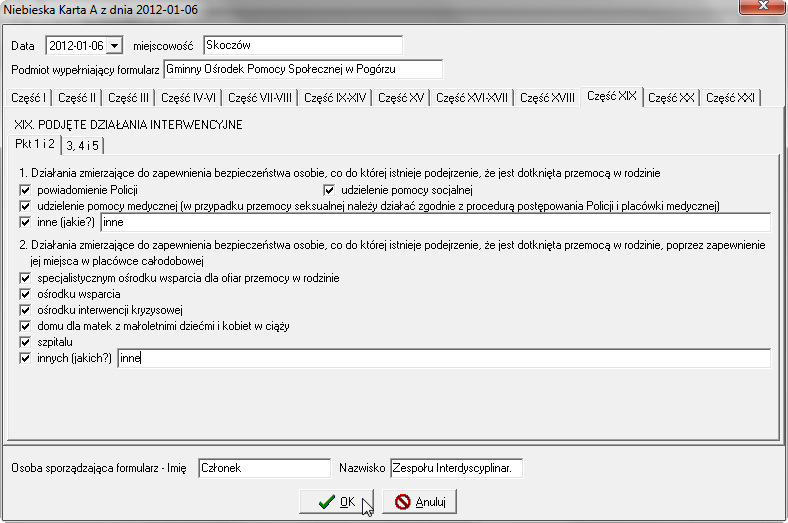Screen dimensions: 788x523
Task: Click the miejscowość field containing Skoczów
Action: [303, 45]
